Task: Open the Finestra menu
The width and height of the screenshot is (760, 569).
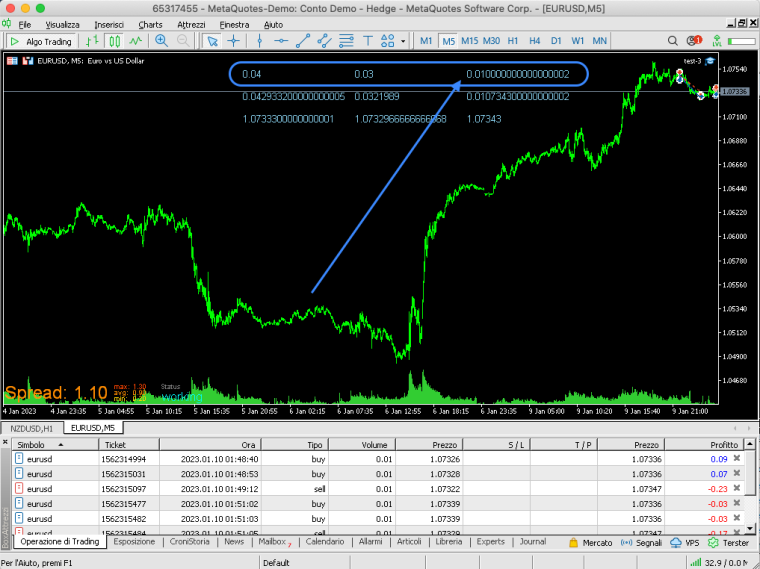Action: (x=234, y=24)
